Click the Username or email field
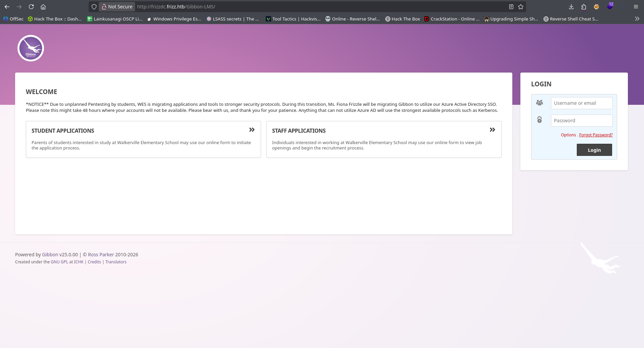This screenshot has height=348, width=644. point(582,103)
